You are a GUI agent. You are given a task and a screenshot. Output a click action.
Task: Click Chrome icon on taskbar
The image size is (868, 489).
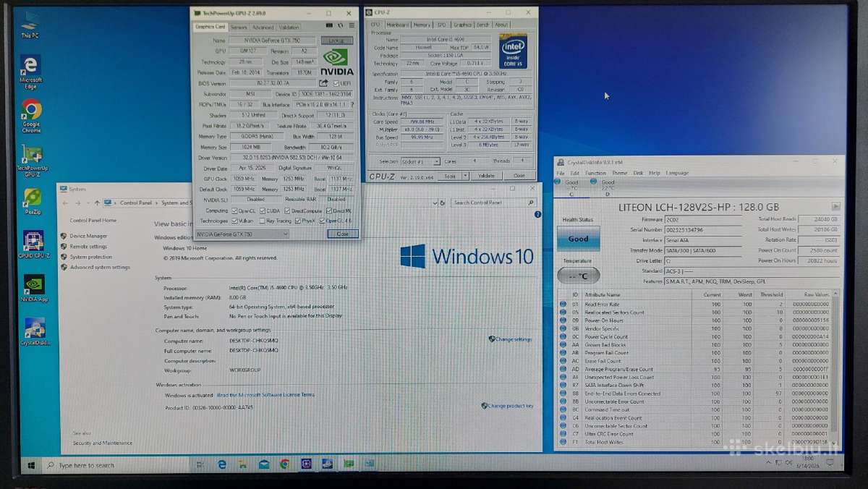click(285, 464)
